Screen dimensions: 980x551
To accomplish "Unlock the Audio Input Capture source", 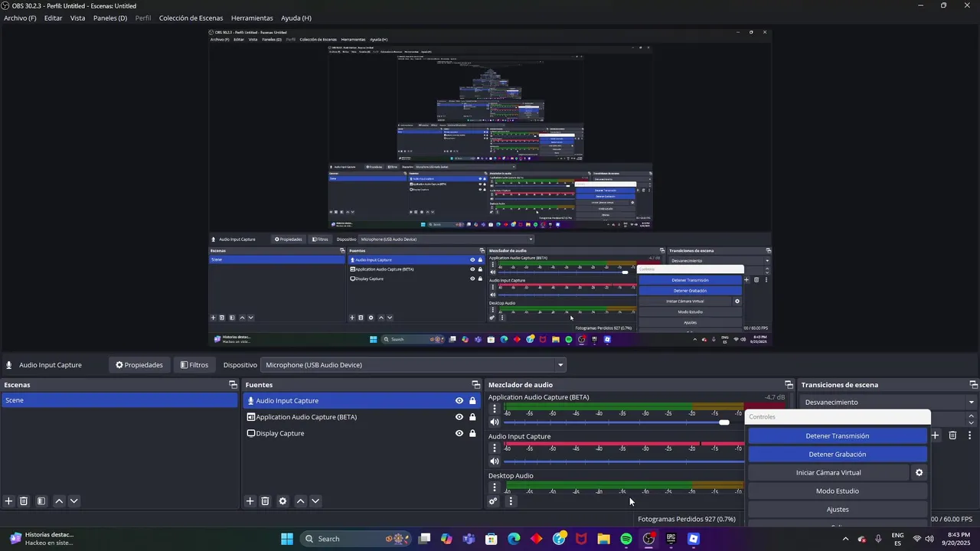I will pyautogui.click(x=472, y=401).
